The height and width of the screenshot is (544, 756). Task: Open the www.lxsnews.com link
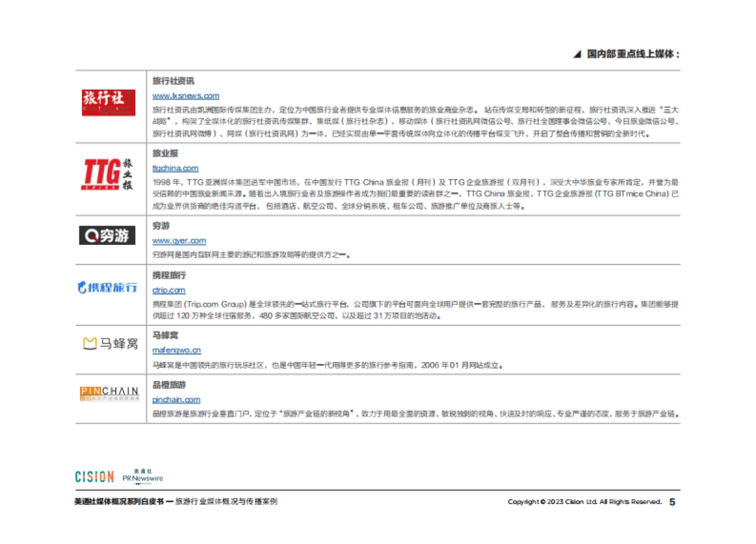coord(185,96)
